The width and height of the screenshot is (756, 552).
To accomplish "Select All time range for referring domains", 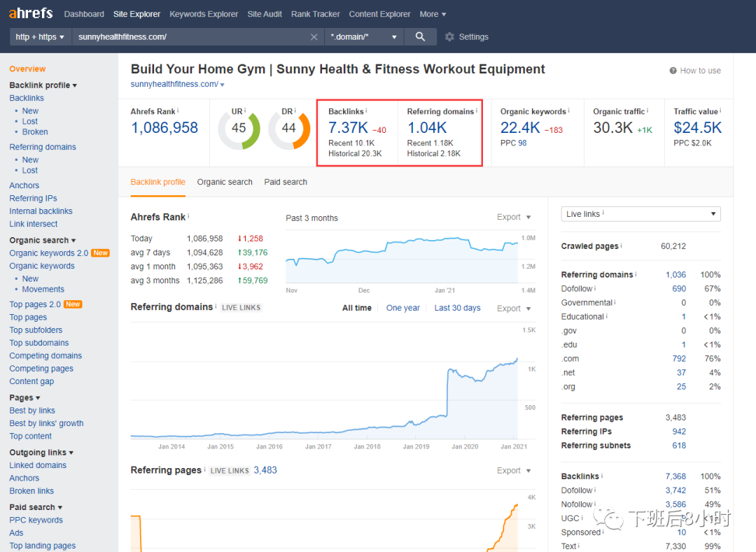I will point(356,308).
